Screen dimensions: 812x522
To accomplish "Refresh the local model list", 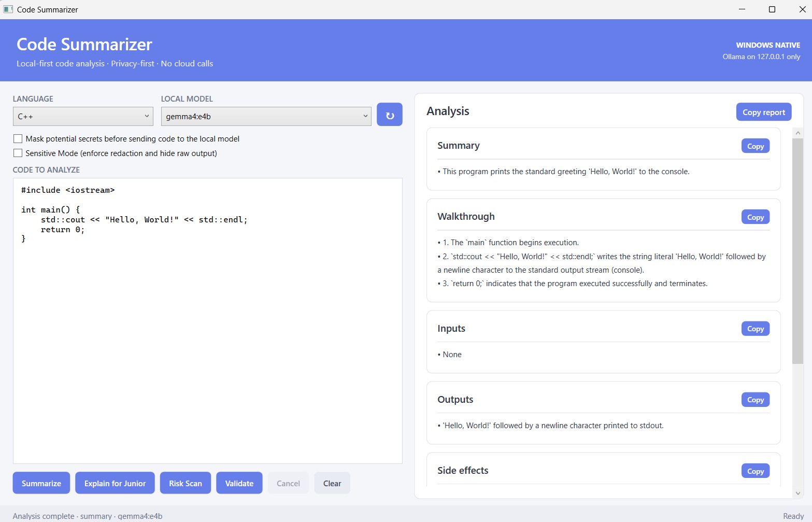I will [x=389, y=115].
